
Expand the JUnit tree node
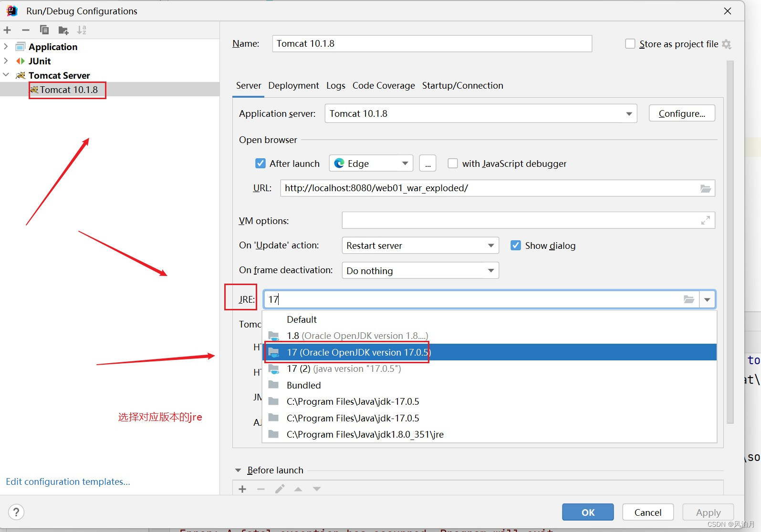(6, 61)
